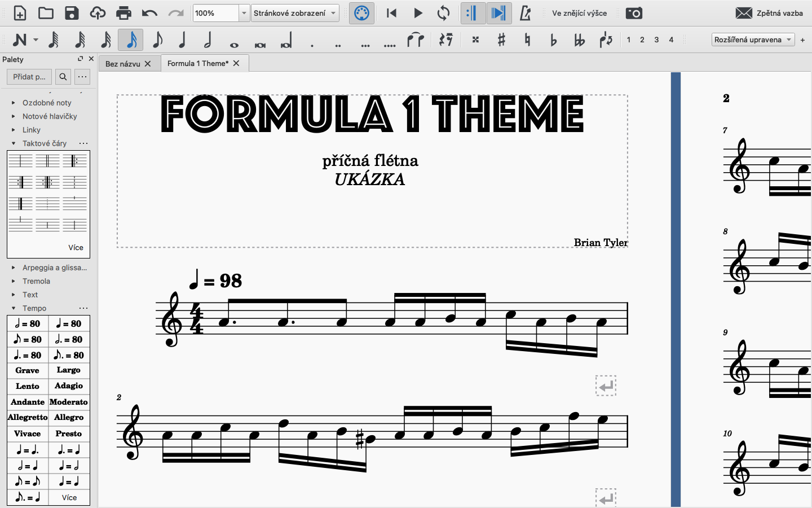Toggle MIDI input button
Screen dimensions: 812x508
[x=361, y=13]
